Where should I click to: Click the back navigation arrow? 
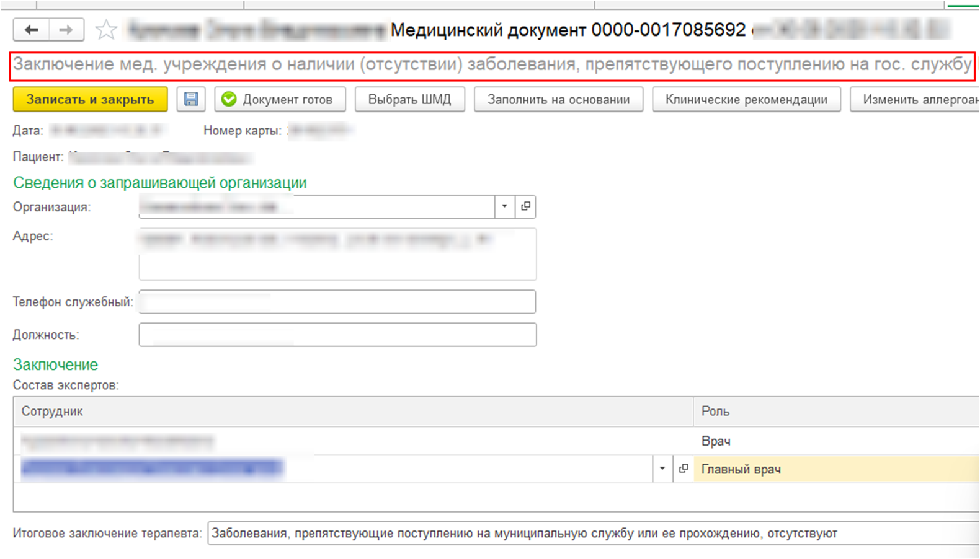click(32, 30)
